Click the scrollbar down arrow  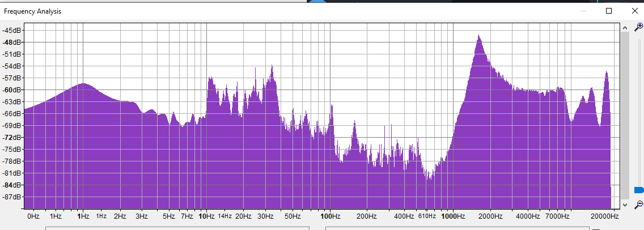pos(625,205)
